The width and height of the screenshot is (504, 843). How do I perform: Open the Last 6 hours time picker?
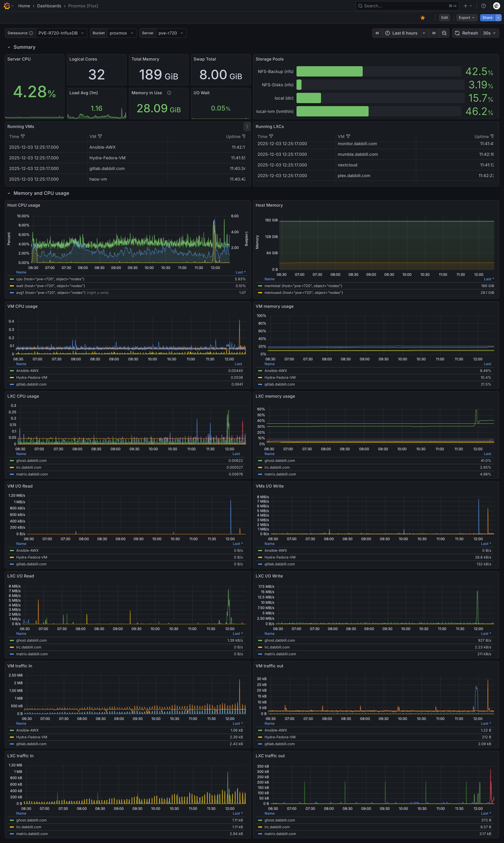[x=405, y=33]
